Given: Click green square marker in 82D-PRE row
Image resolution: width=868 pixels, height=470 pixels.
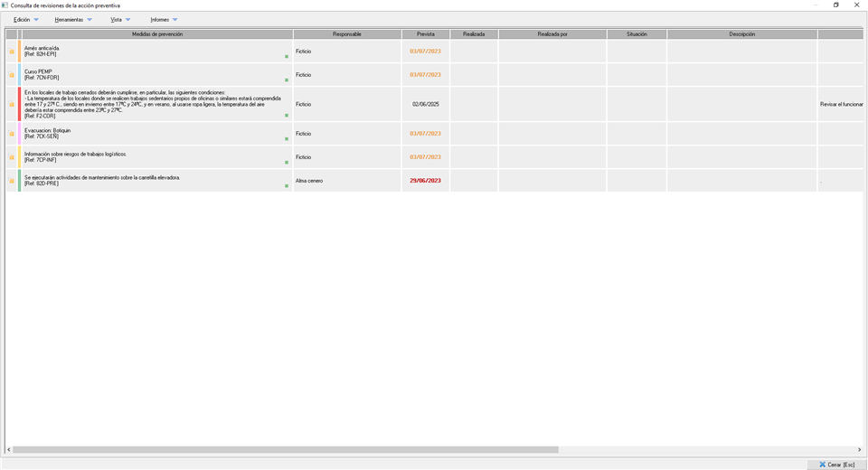Looking at the screenshot, I should click(x=287, y=186).
